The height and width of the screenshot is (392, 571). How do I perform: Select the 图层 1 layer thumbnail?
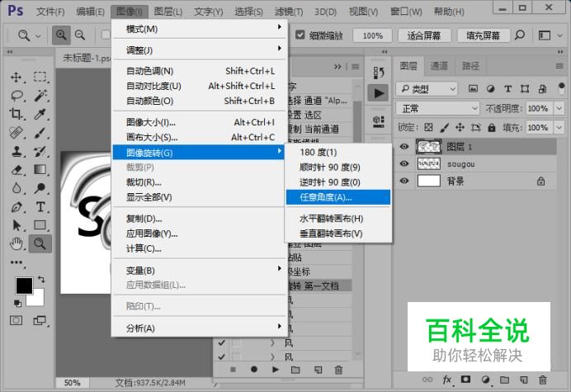(x=428, y=146)
